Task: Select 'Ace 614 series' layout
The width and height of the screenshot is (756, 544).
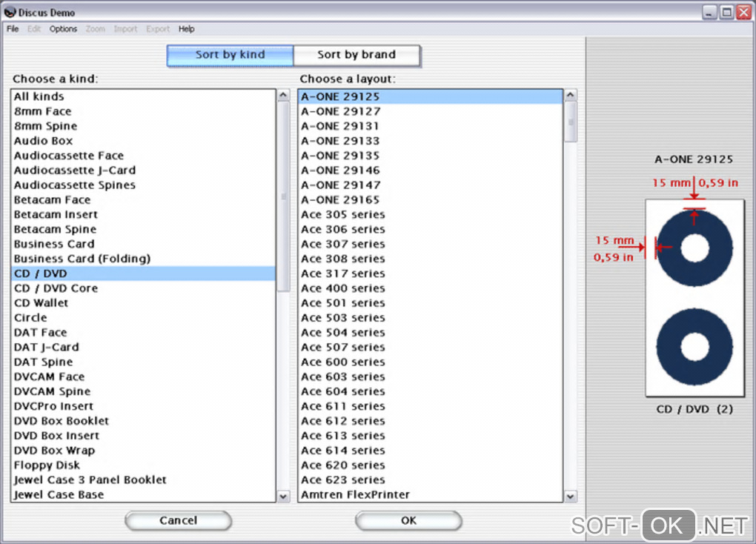Action: 431,451
